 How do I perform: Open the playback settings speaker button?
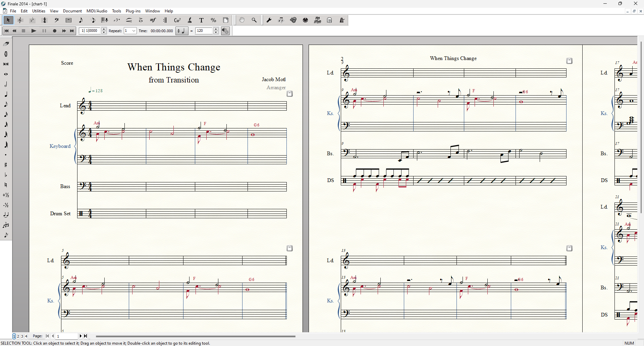(x=225, y=31)
